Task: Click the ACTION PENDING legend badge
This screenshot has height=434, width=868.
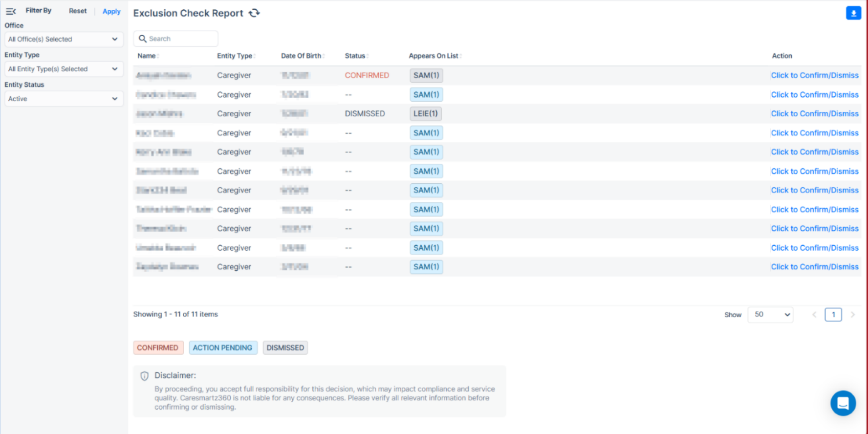Action: coord(222,347)
